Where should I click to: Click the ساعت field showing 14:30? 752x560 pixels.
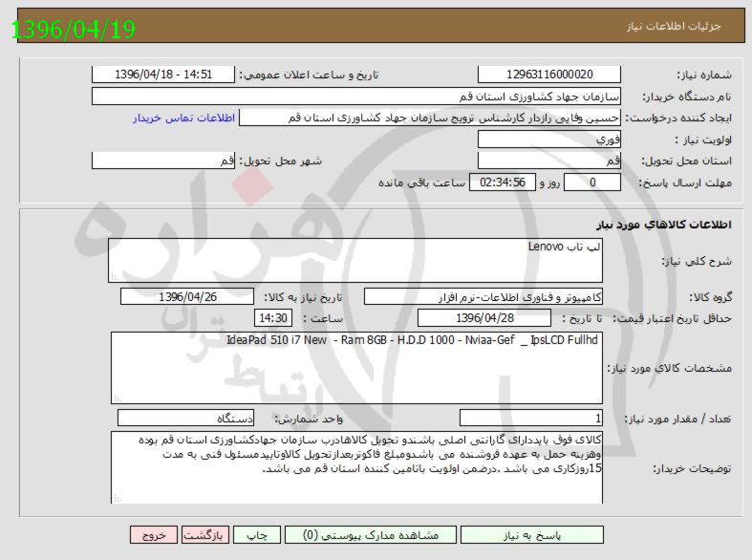point(272,317)
